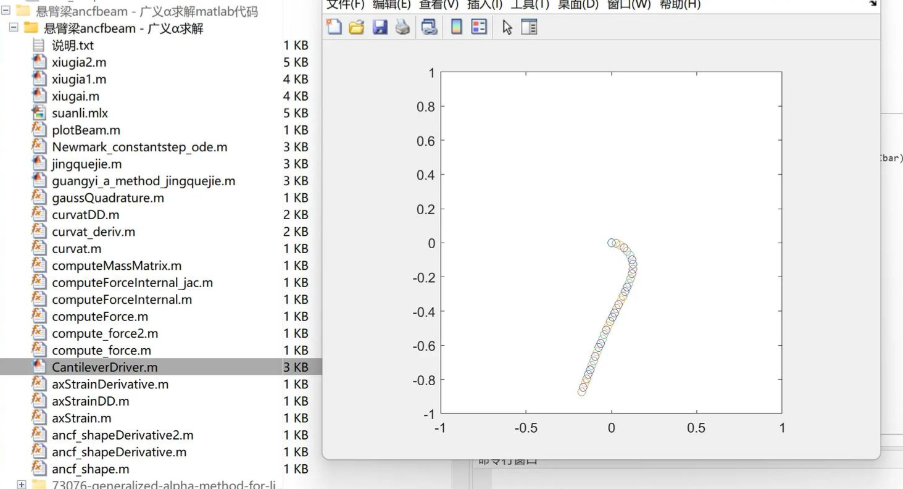
Task: Activate the Edit Plot arrow tool
Action: 507,27
